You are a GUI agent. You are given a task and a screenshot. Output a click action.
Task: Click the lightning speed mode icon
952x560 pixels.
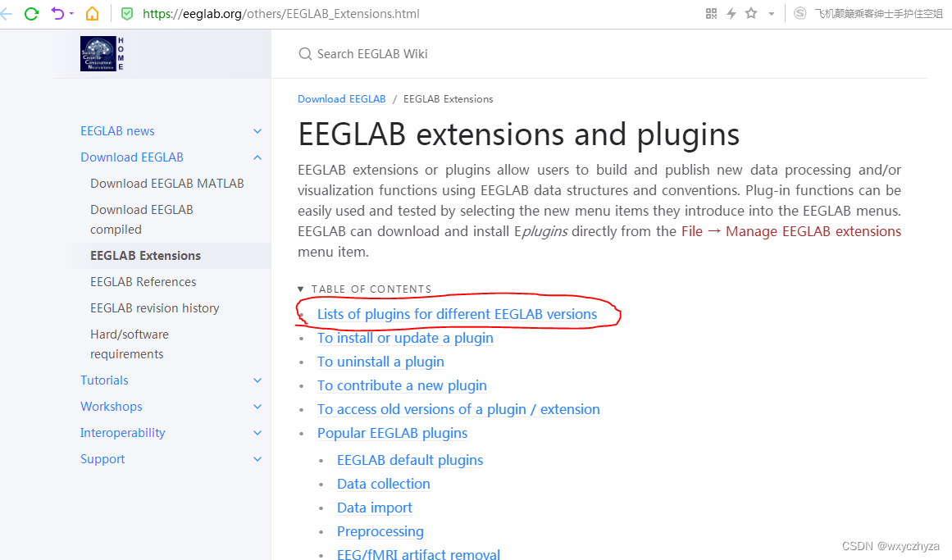[731, 13]
